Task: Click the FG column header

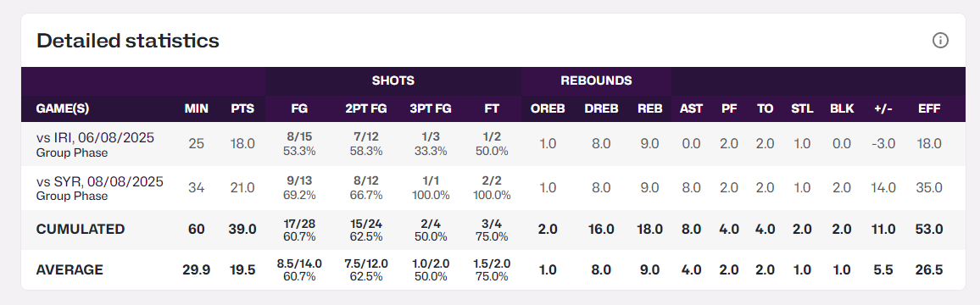Action: point(298,108)
